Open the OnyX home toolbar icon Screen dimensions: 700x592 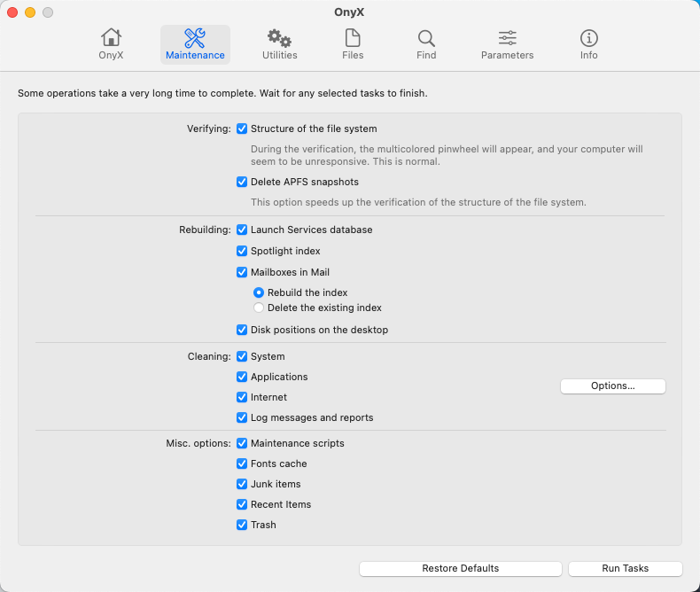[x=111, y=44]
